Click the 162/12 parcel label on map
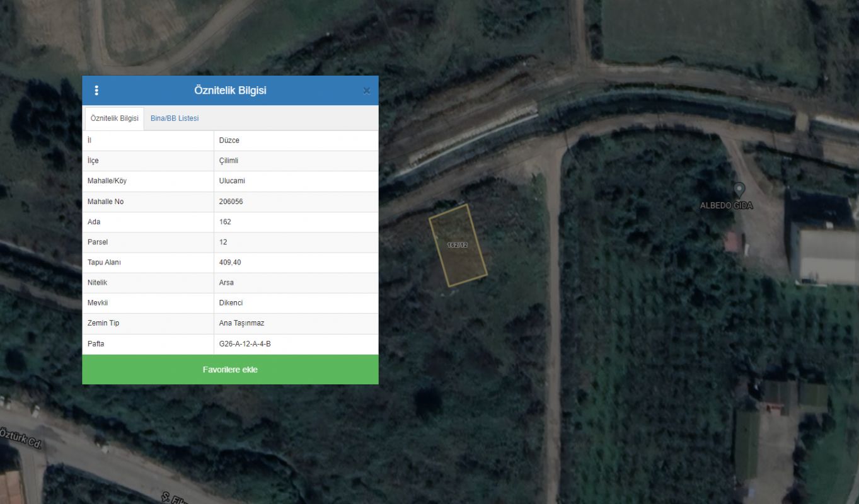The height and width of the screenshot is (504, 859). [x=458, y=245]
